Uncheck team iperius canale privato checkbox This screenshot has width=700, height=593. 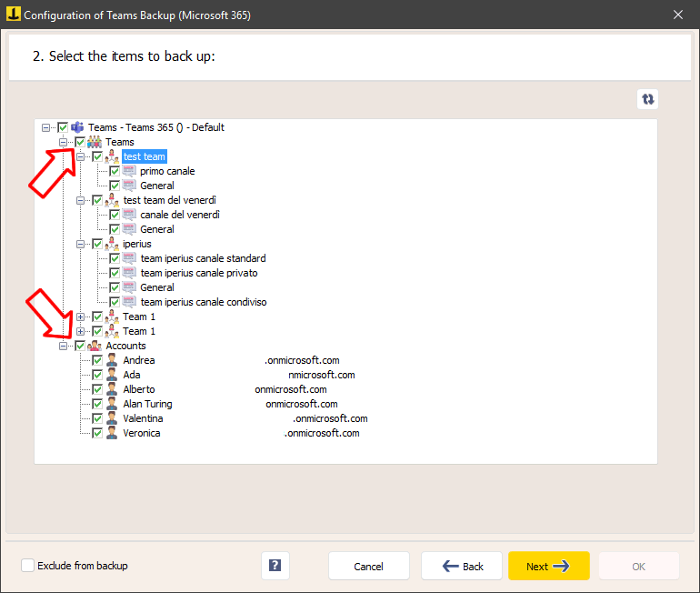[115, 273]
